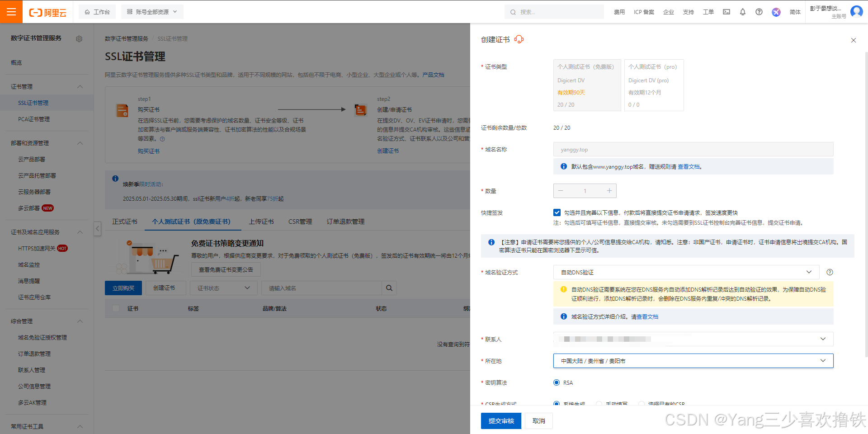Click the customer service headset icon
The height and width of the screenshot is (434, 868).
519,39
